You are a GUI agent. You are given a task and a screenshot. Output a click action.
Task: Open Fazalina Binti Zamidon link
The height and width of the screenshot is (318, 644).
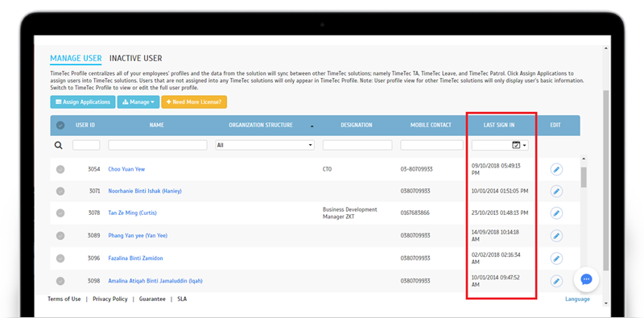click(135, 258)
